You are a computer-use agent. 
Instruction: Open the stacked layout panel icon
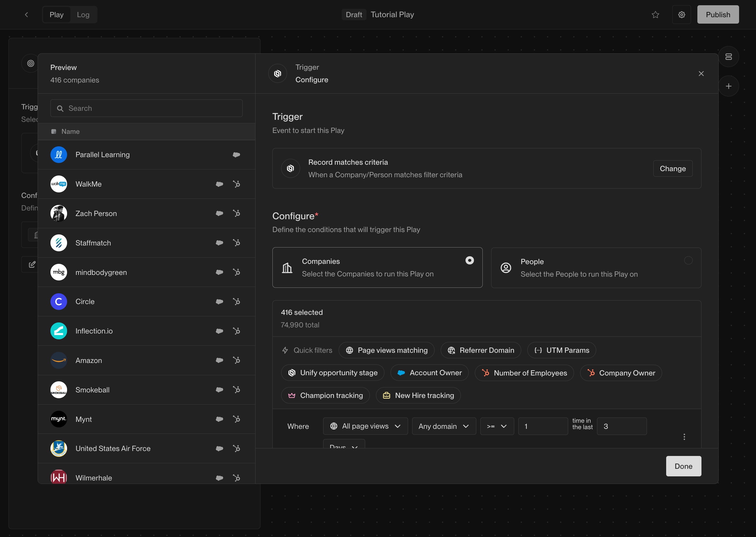click(728, 57)
